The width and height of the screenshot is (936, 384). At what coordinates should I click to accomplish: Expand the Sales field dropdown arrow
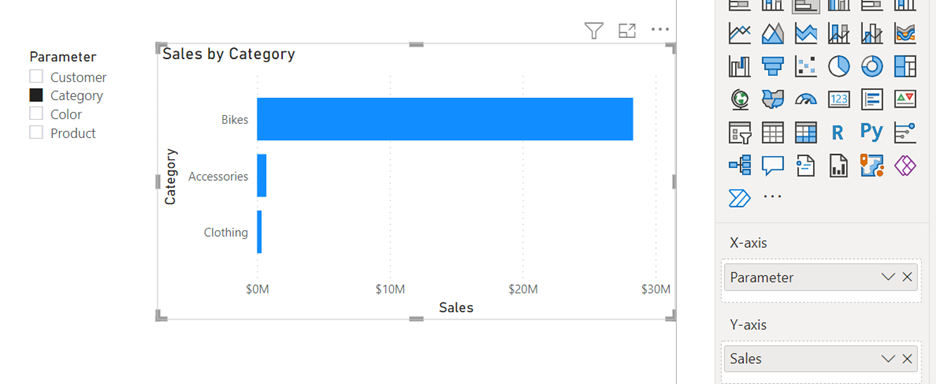pos(888,358)
